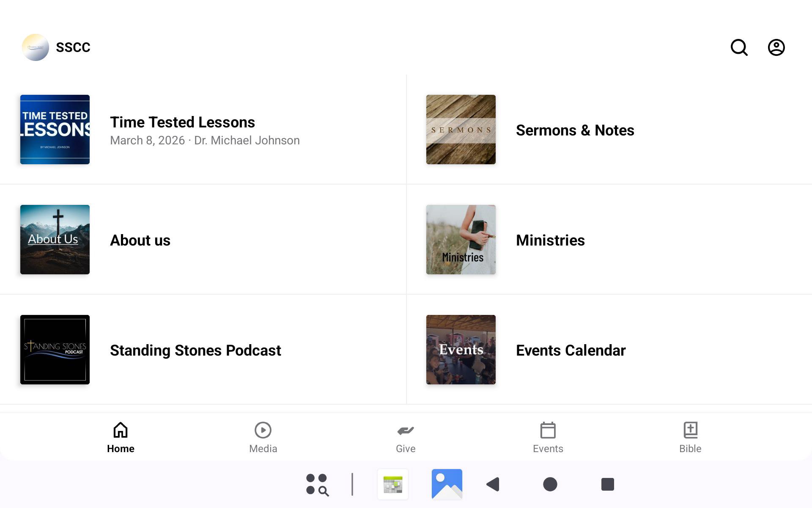This screenshot has width=812, height=508.
Task: Open the search magnifier icon
Action: pyautogui.click(x=739, y=47)
